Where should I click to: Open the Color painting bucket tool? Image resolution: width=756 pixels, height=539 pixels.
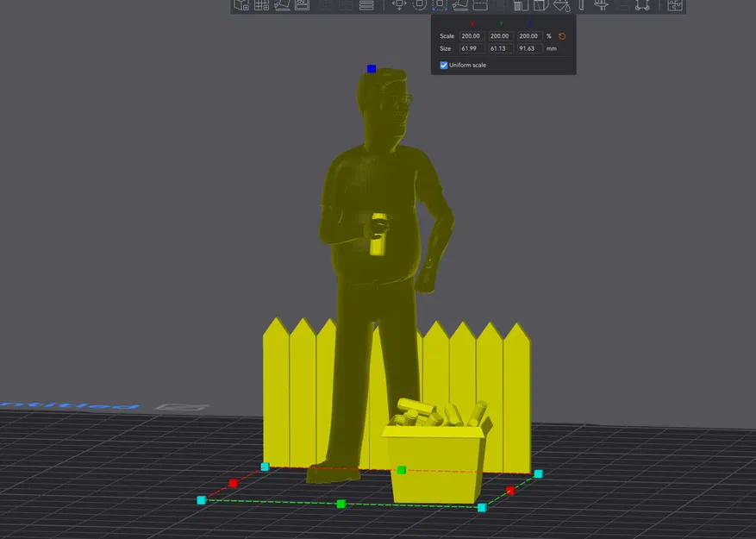pos(561,5)
